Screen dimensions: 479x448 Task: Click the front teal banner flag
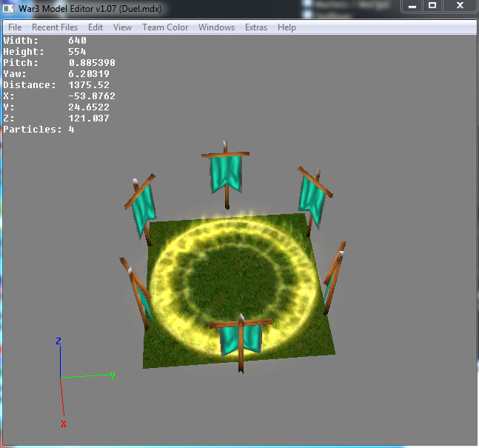pos(241,340)
